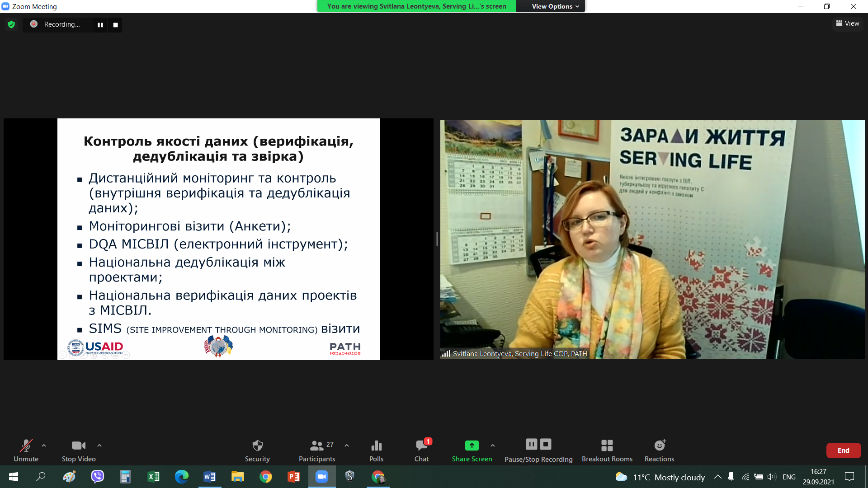Image resolution: width=868 pixels, height=488 pixels.
Task: Open the Chat with unread message
Action: [x=421, y=446]
